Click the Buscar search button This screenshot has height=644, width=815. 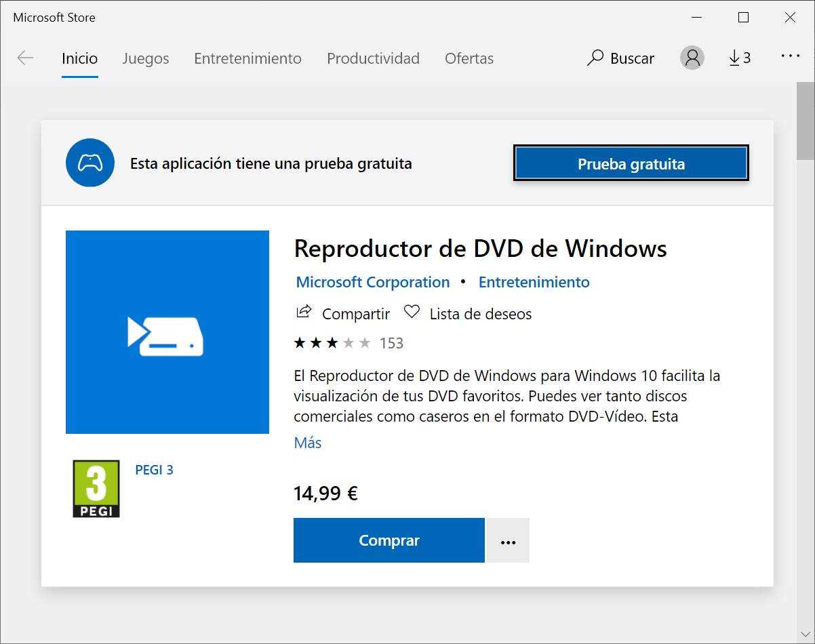tap(620, 58)
